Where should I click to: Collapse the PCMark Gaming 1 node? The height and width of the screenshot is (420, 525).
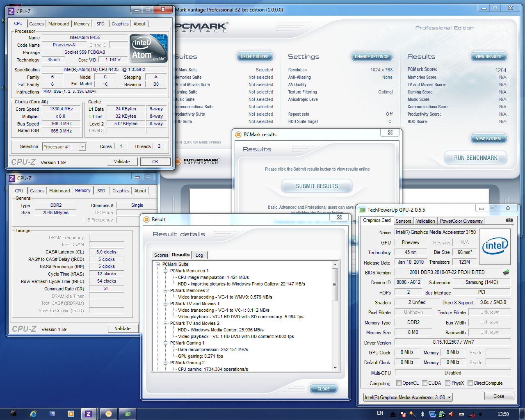(166, 343)
